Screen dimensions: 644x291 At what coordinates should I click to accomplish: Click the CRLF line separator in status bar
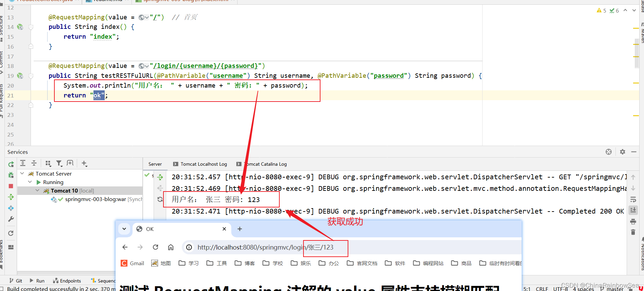coord(542,289)
